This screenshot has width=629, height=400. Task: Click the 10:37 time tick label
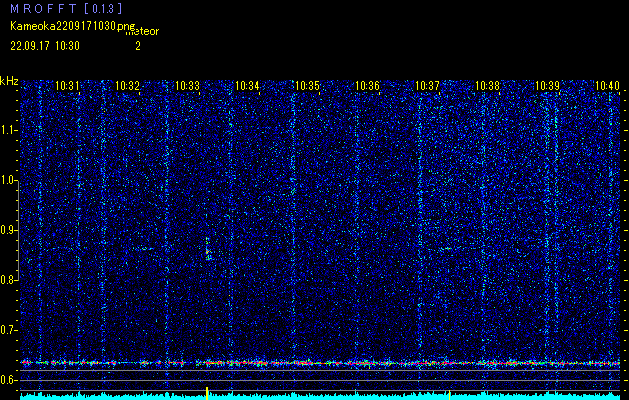427,85
